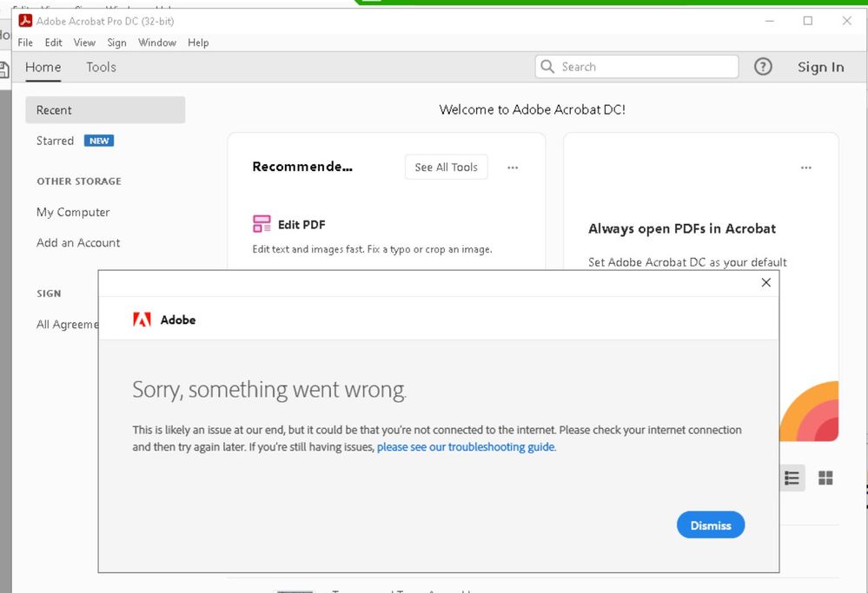Open the Window menu
Screen dimensions: 868x593
pos(156,42)
